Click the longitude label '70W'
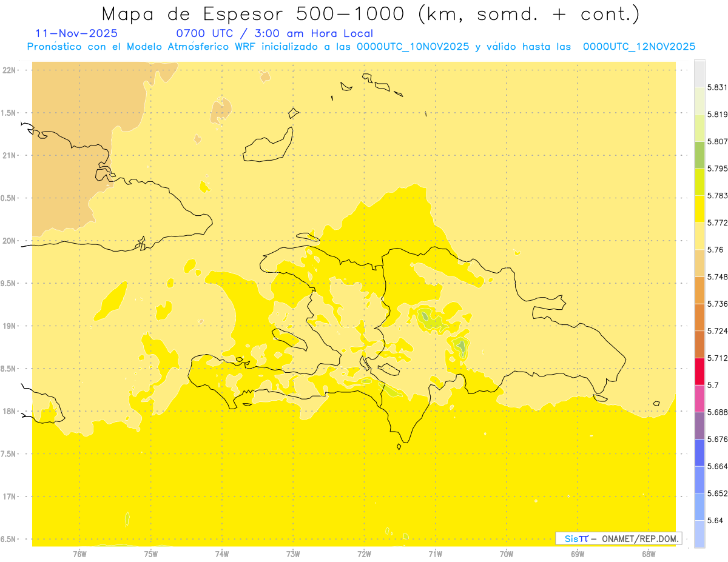The image size is (728, 562). [x=507, y=554]
